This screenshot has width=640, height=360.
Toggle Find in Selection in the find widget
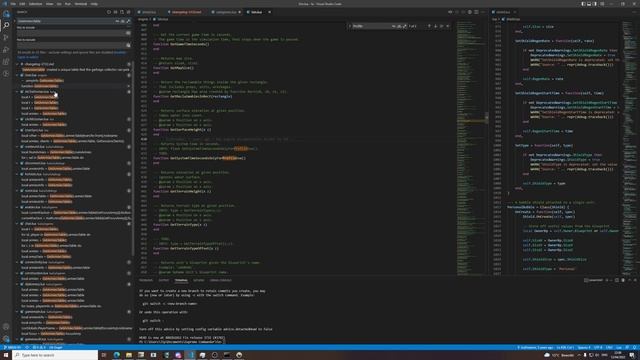click(442, 26)
